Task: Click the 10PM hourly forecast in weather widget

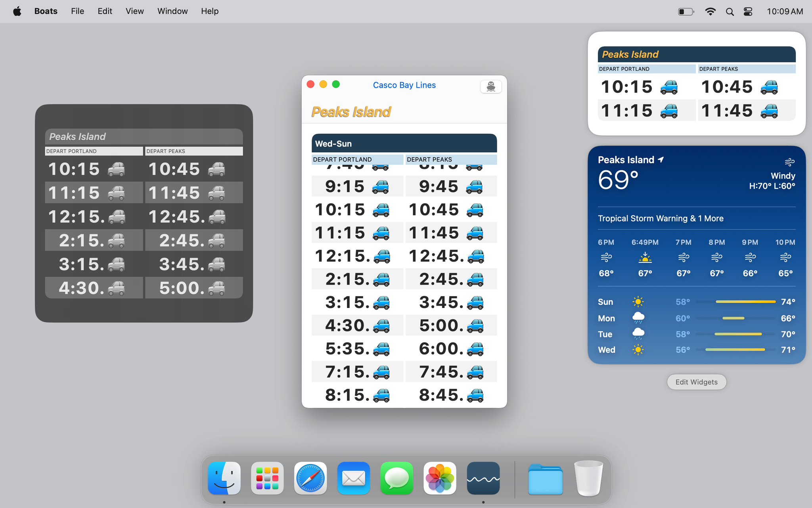Action: 785,258
